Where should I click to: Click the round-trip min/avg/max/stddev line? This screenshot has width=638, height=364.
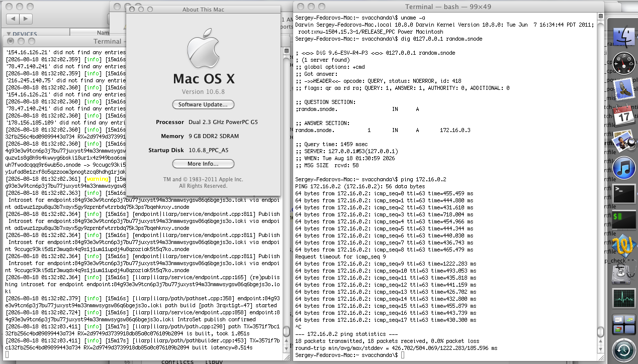pos(396,348)
